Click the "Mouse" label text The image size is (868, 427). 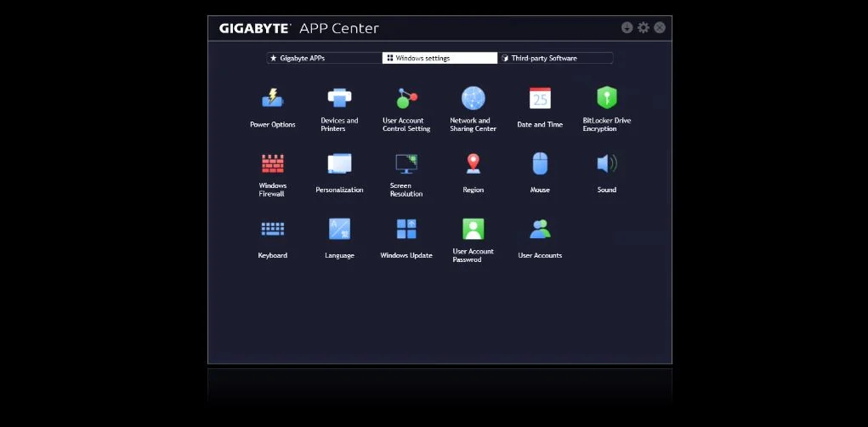(x=540, y=190)
